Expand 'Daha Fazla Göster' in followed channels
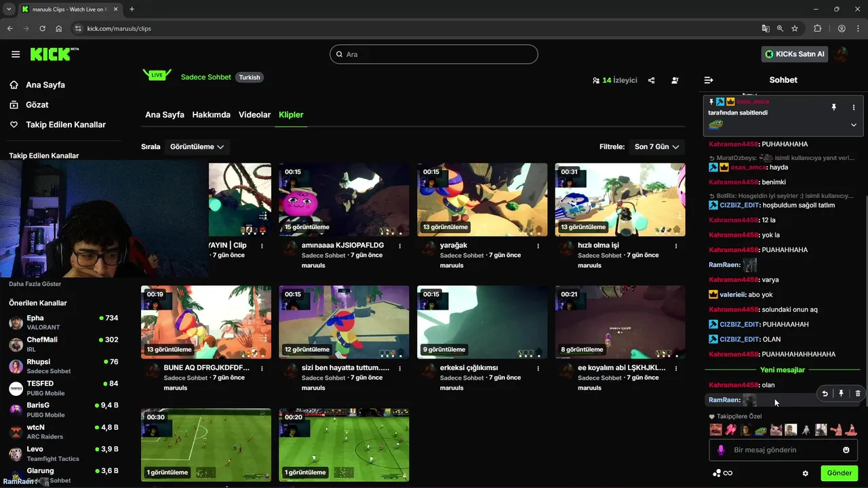This screenshot has width=868, height=488. (35, 284)
